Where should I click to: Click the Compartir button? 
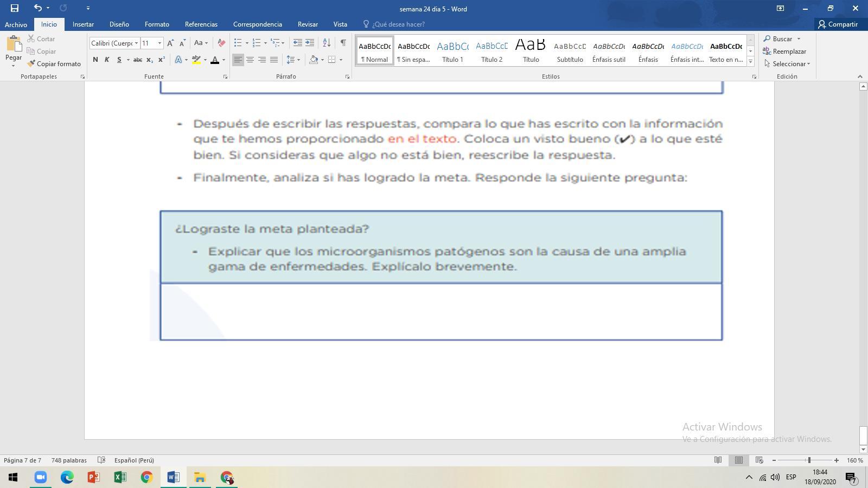[x=838, y=24]
